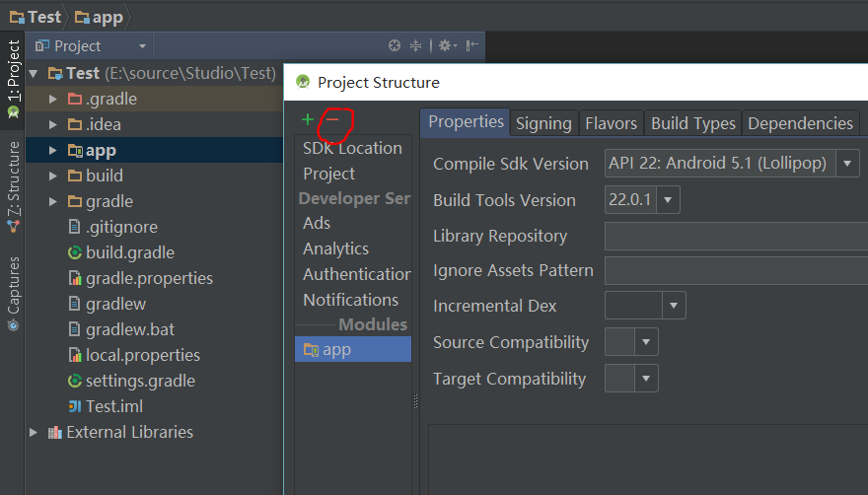Expand the .gradle folder
The image size is (868, 495).
[52, 100]
